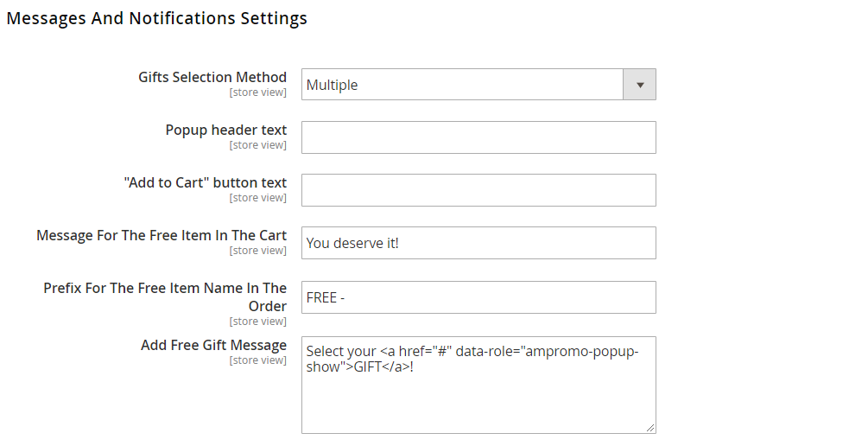Click [store view] under Add Free Gift Message
This screenshot has height=446, width=868.
pyautogui.click(x=257, y=360)
